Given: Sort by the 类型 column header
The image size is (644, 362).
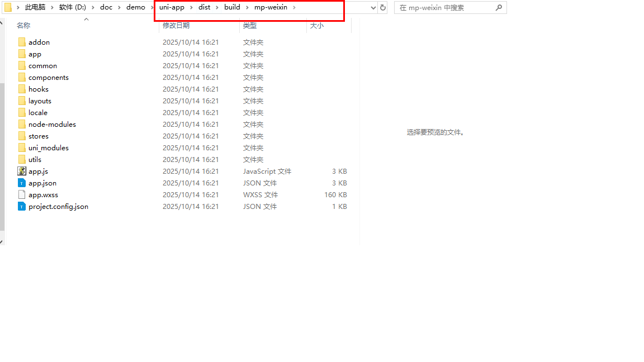Looking at the screenshot, I should tap(249, 26).
